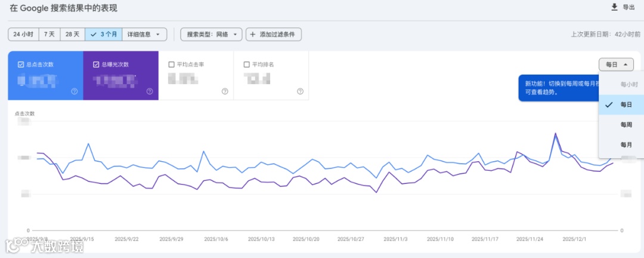644x258 pixels.
Task: Click the 2025/11/10 date label
Action: [440, 239]
